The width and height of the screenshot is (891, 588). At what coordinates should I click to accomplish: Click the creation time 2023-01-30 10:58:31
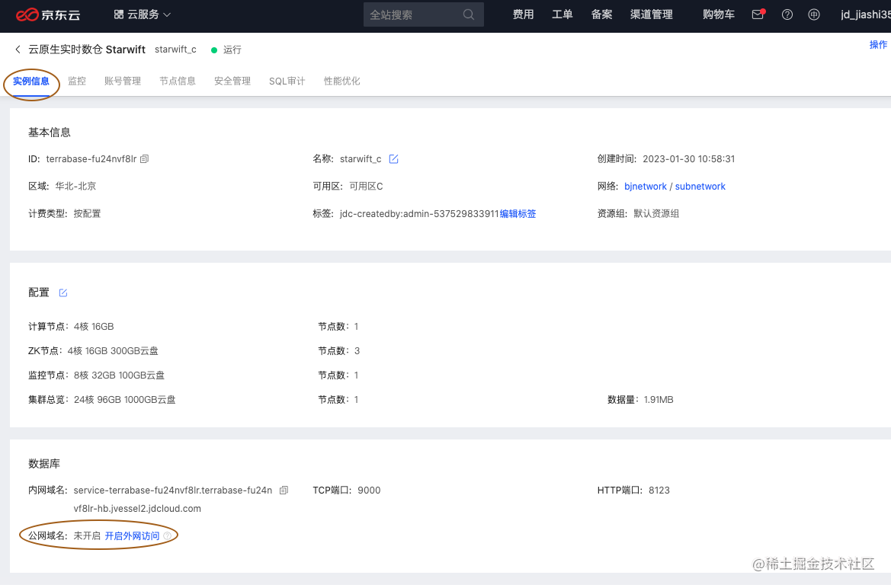[689, 159]
